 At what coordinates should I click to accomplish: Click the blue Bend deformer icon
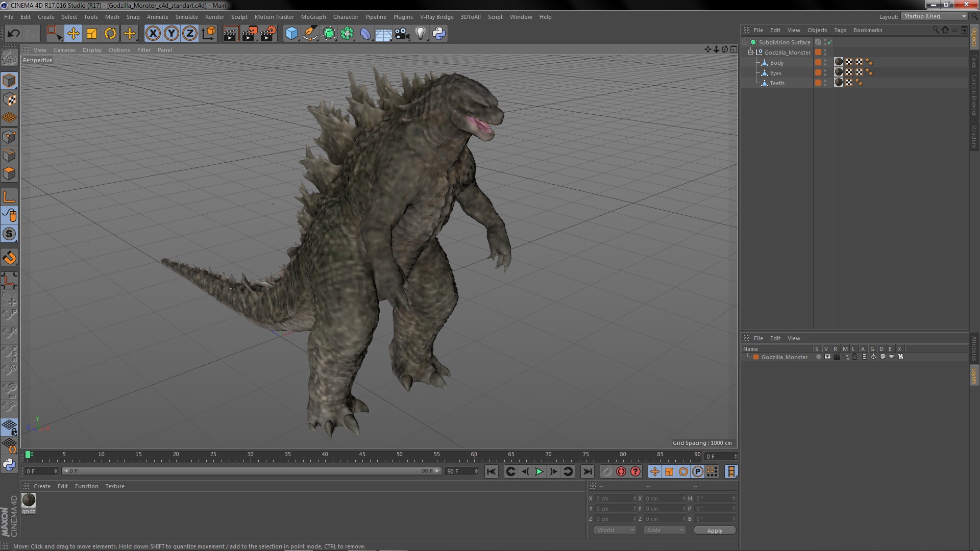(x=365, y=34)
